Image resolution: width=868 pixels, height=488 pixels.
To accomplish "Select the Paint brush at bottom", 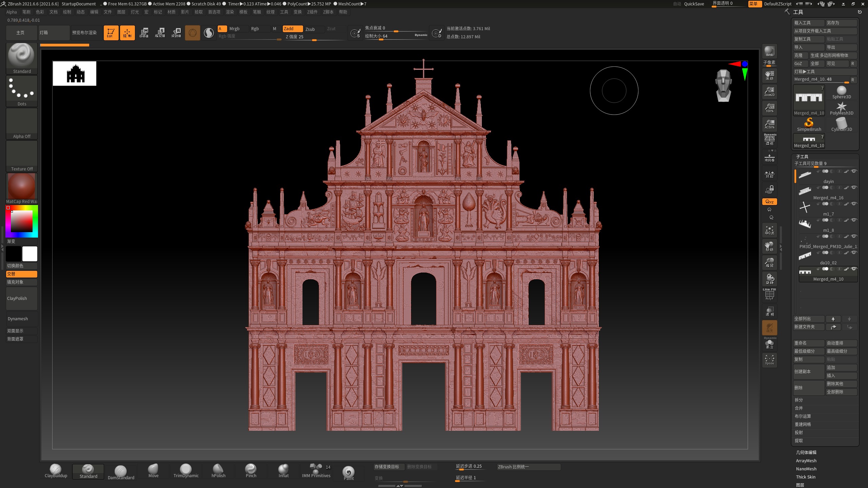I will tap(349, 473).
